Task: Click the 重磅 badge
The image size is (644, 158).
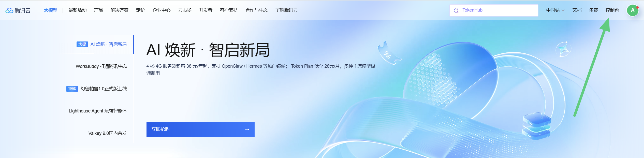Action: tap(72, 89)
